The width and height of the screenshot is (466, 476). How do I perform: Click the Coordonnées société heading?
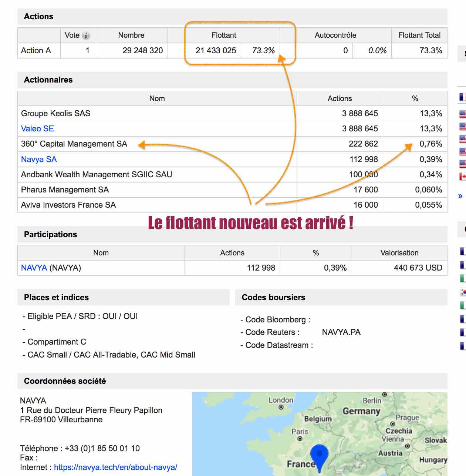tap(65, 381)
